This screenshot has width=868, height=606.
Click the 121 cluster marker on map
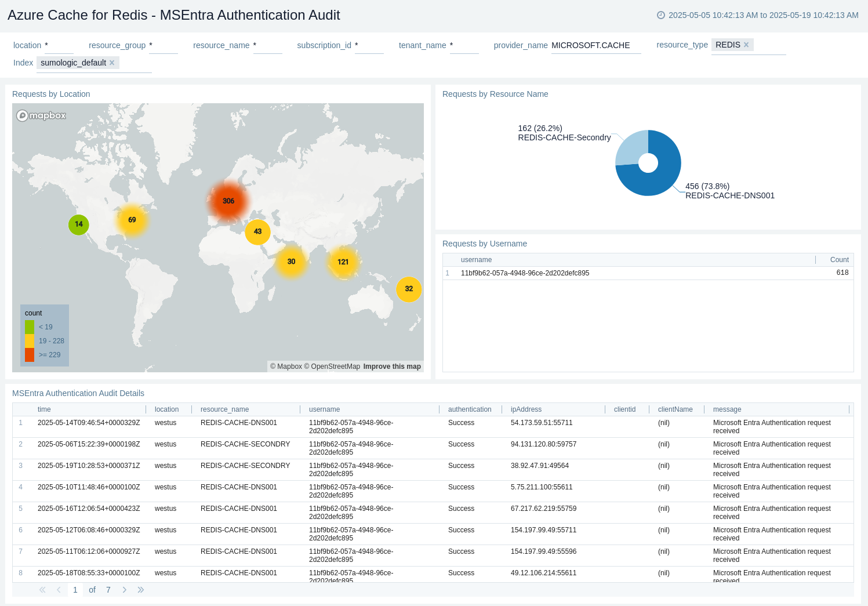coord(343,262)
